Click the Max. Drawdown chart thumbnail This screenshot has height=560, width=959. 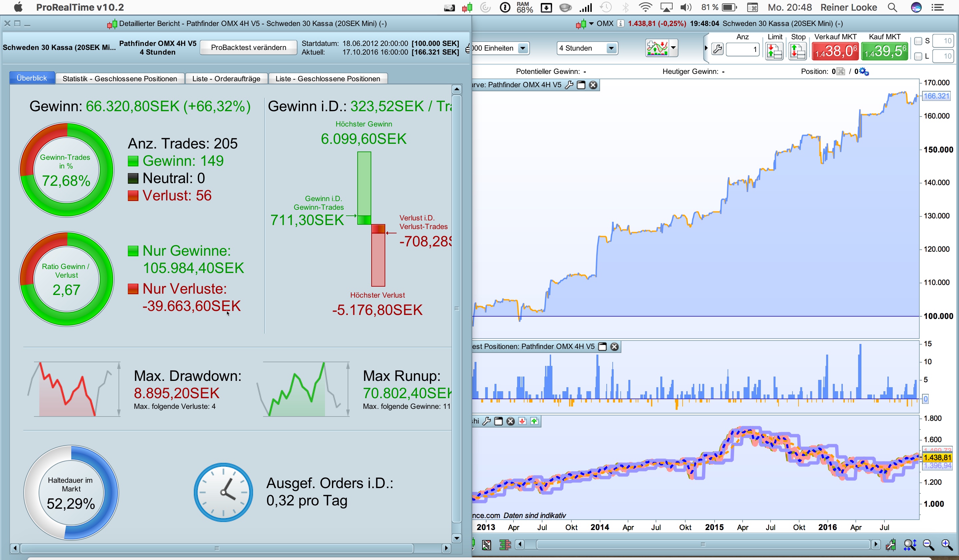coord(75,389)
